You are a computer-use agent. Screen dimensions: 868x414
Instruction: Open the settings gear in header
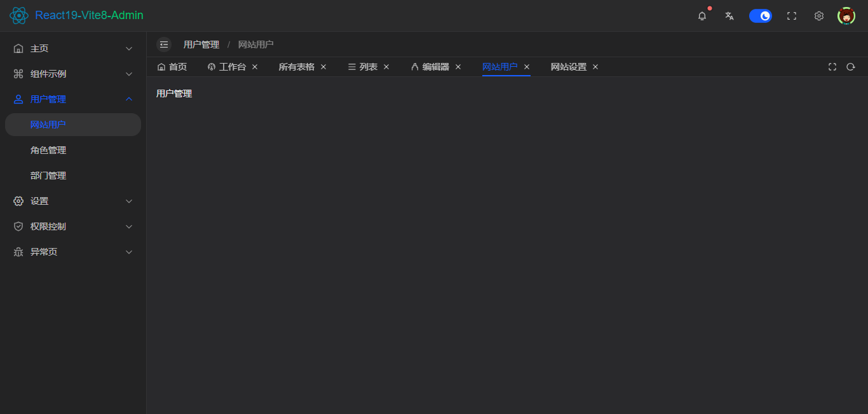click(819, 16)
